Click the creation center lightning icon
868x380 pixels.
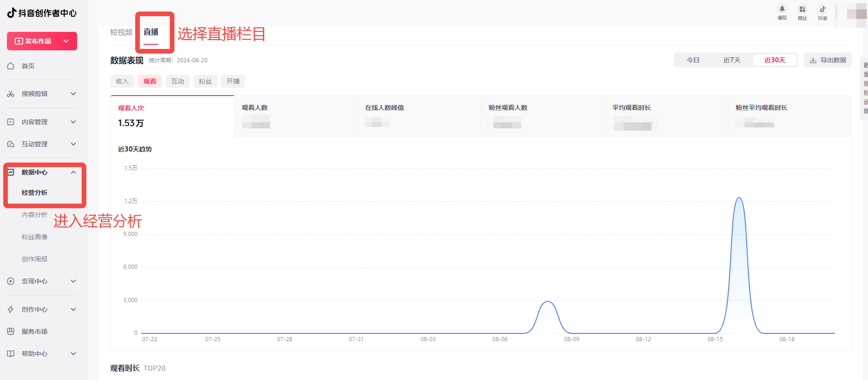coord(11,309)
